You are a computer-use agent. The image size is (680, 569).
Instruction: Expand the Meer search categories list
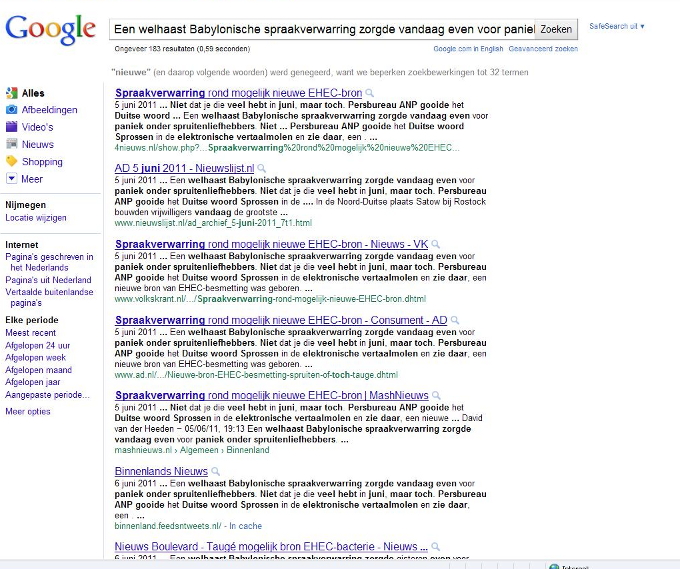point(31,179)
